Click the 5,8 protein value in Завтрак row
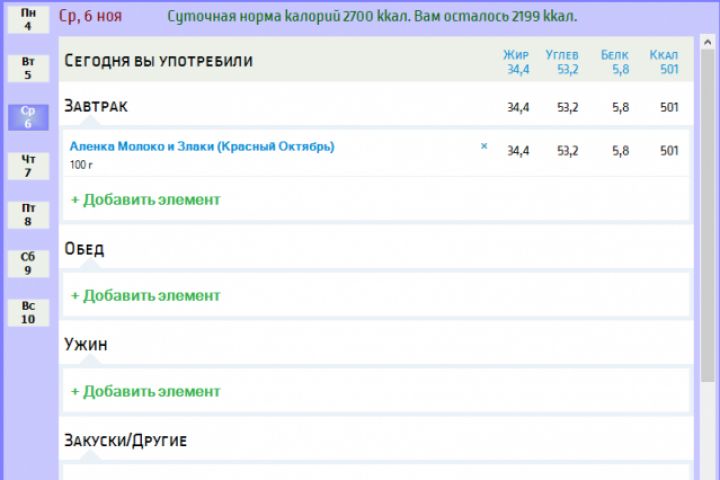The image size is (720, 480). tap(620, 107)
